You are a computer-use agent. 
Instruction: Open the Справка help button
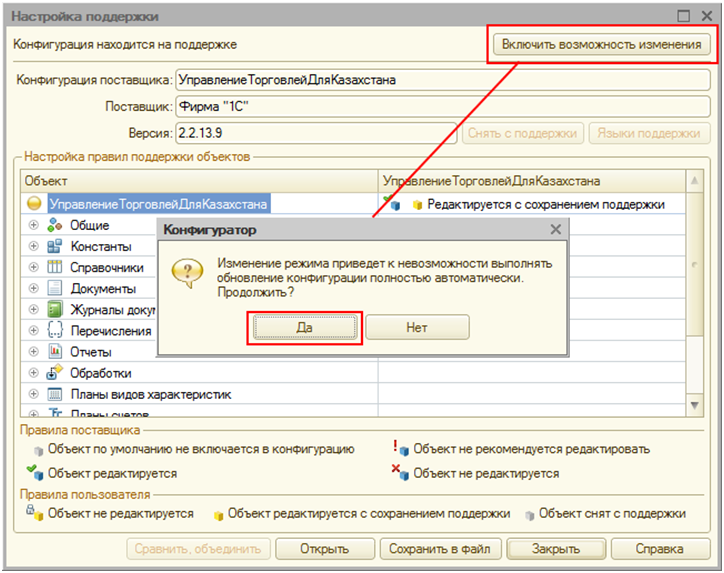(659, 549)
